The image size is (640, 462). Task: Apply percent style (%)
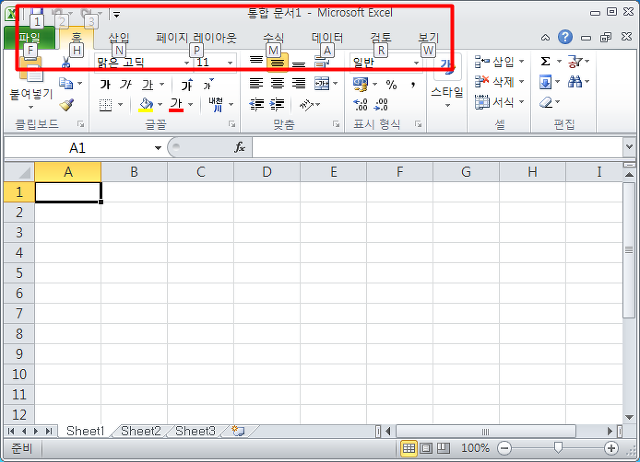click(x=391, y=84)
